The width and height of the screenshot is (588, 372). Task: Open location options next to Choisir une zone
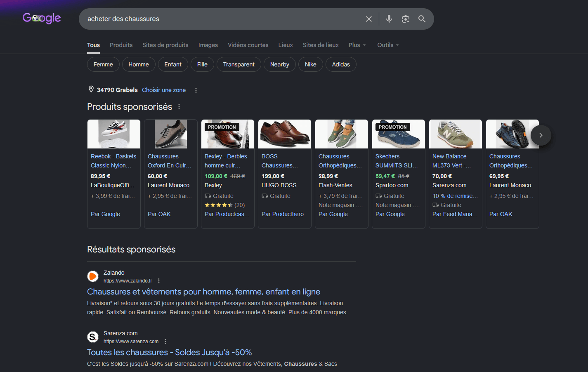tap(196, 90)
